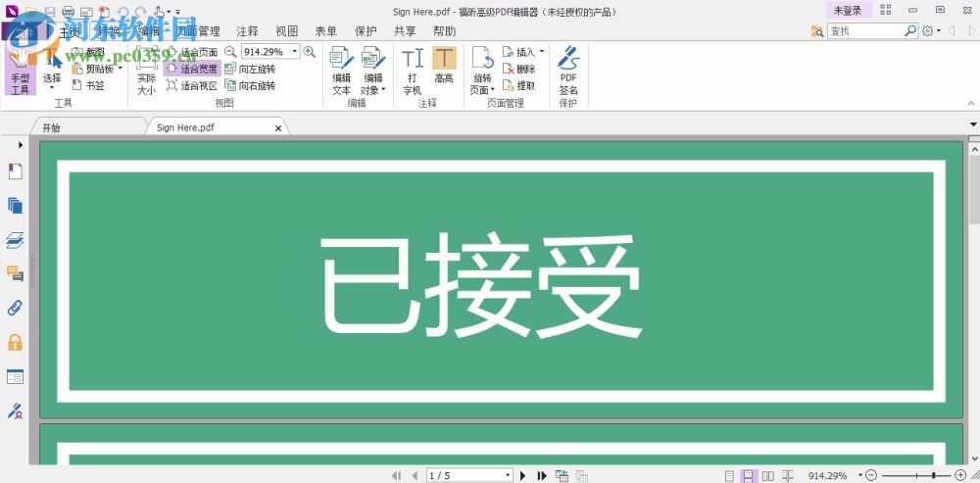Expand the left navigation panel arrow
The image size is (980, 483).
21,144
